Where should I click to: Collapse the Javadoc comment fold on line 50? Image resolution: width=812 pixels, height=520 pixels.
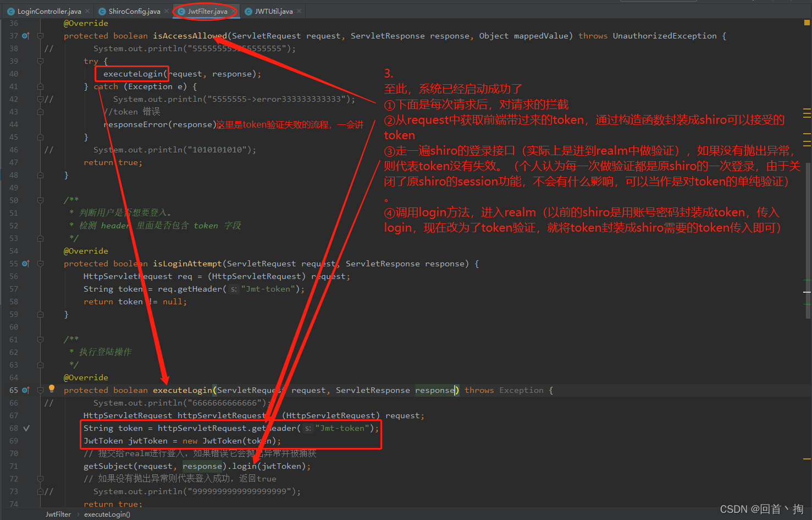point(40,200)
